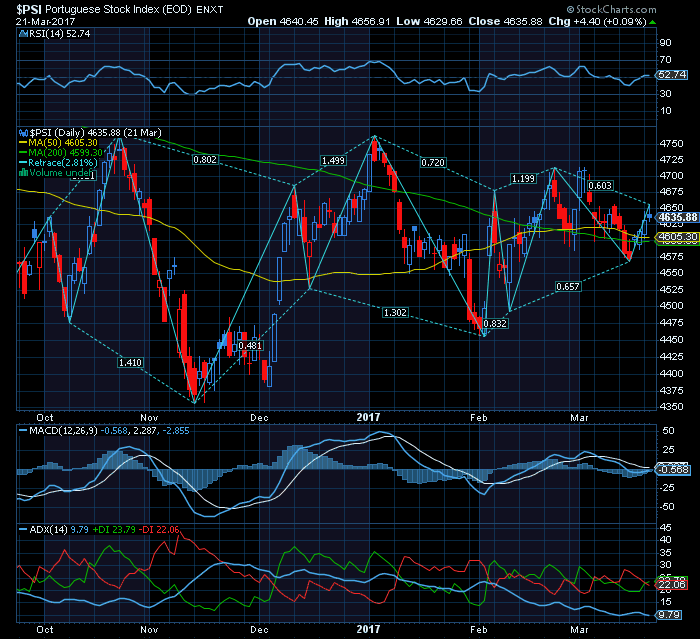The image size is (700, 639).
Task: Click the -0.568 MACD value axis tag
Action: 675,469
